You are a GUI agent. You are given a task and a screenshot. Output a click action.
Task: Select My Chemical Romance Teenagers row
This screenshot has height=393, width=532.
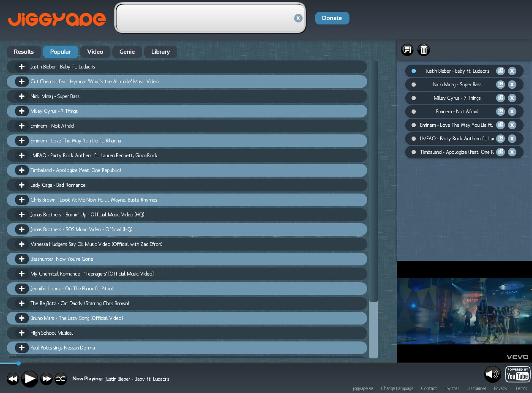coord(187,274)
